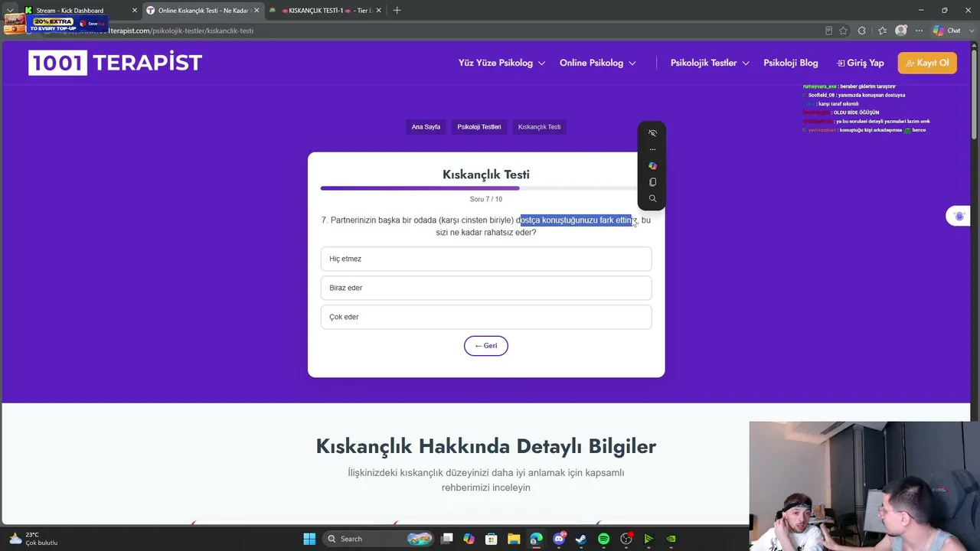Open Copilot Chat in browser toolbar
The height and width of the screenshot is (551, 980).
click(x=947, y=31)
